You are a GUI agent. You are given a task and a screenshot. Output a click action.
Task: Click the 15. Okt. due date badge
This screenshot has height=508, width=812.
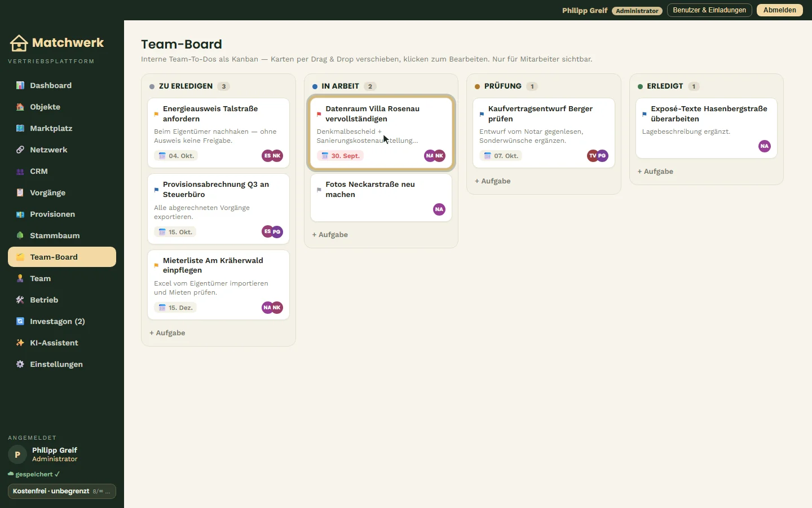point(175,232)
